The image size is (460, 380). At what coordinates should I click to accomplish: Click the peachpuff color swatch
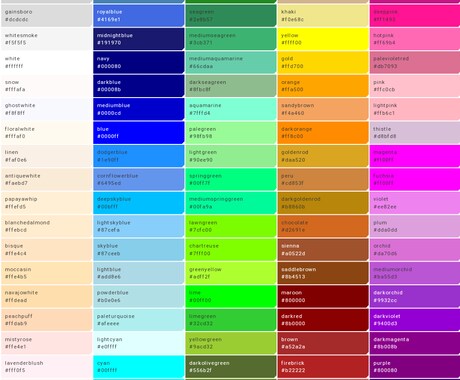click(x=46, y=320)
